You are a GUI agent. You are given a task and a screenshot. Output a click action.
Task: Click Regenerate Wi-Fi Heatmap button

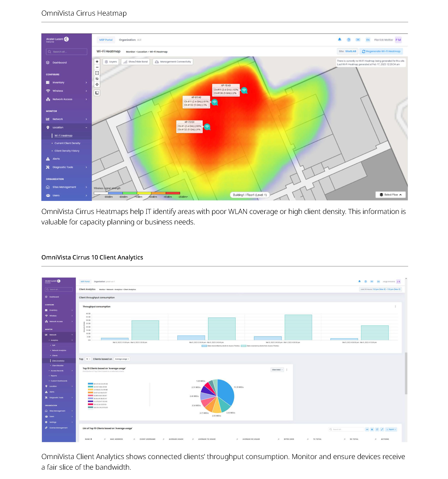tap(381, 51)
